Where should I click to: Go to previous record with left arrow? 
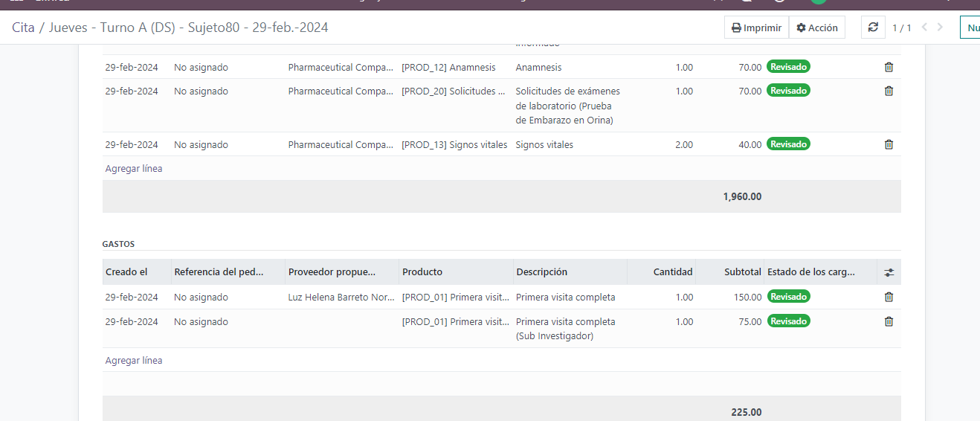(x=924, y=28)
